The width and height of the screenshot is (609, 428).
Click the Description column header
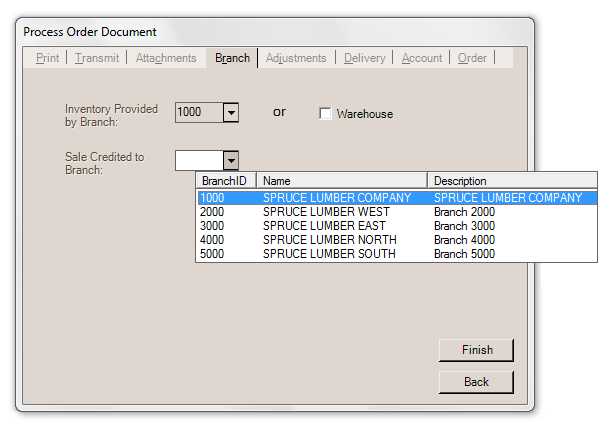(x=512, y=181)
